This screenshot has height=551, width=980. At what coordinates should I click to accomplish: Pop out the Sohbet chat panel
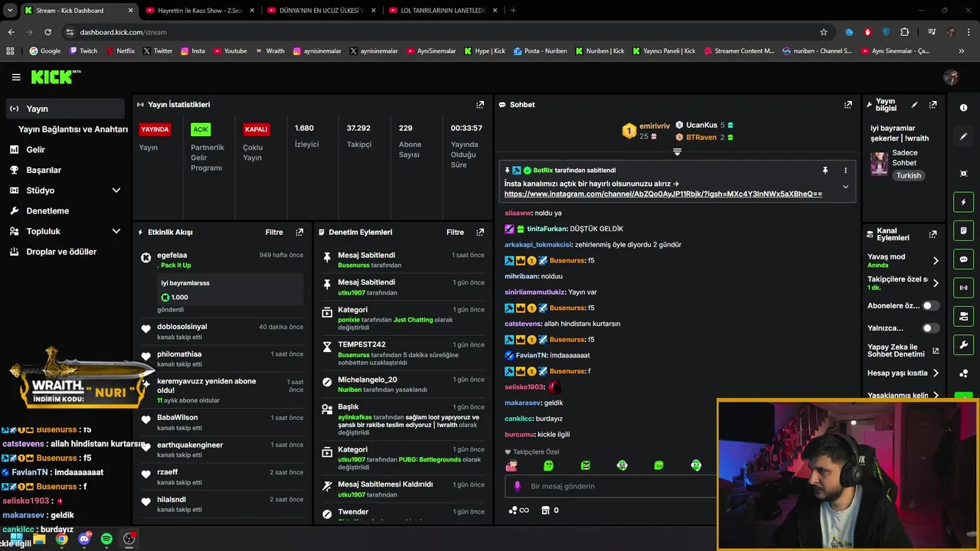(x=848, y=105)
